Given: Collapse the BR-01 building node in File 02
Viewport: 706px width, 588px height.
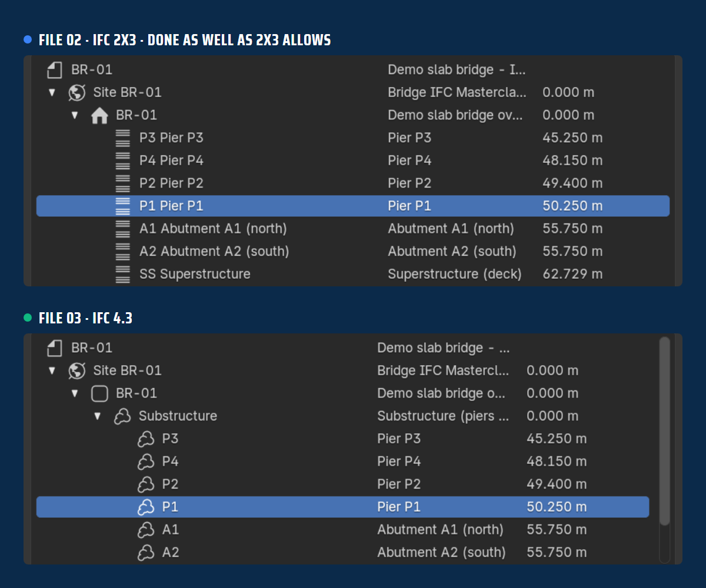Looking at the screenshot, I should (x=75, y=115).
